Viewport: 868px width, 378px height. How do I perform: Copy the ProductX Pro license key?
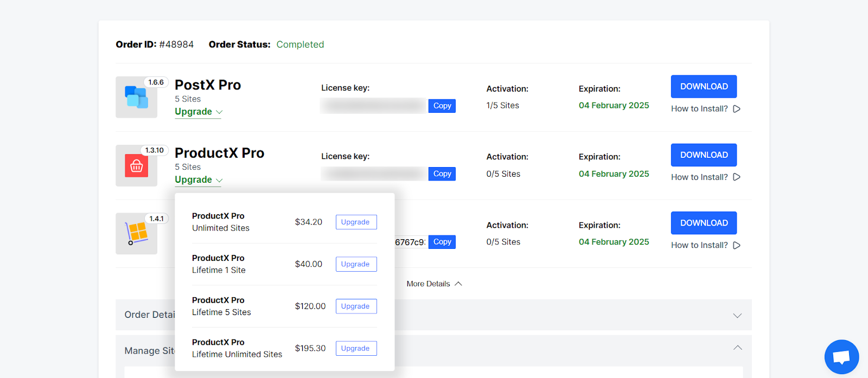click(442, 174)
